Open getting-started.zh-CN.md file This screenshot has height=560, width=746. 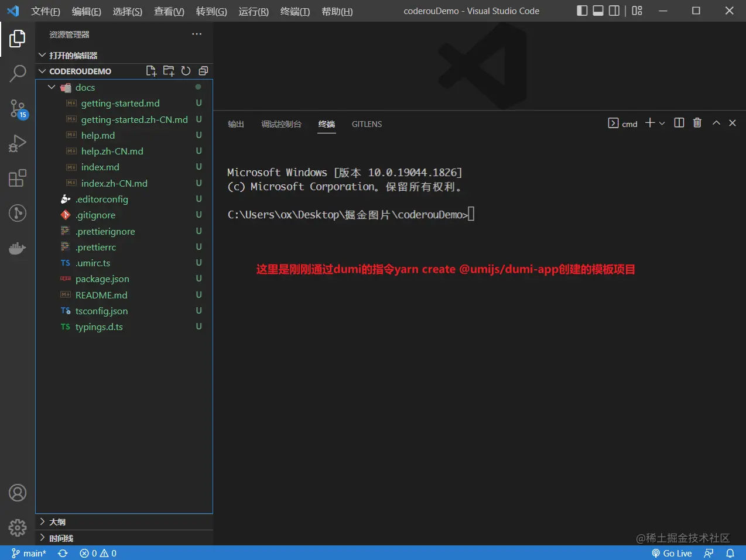pyautogui.click(x=124, y=119)
